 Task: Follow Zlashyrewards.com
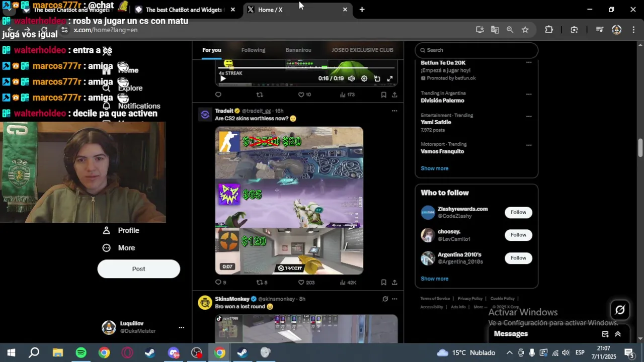click(518, 212)
